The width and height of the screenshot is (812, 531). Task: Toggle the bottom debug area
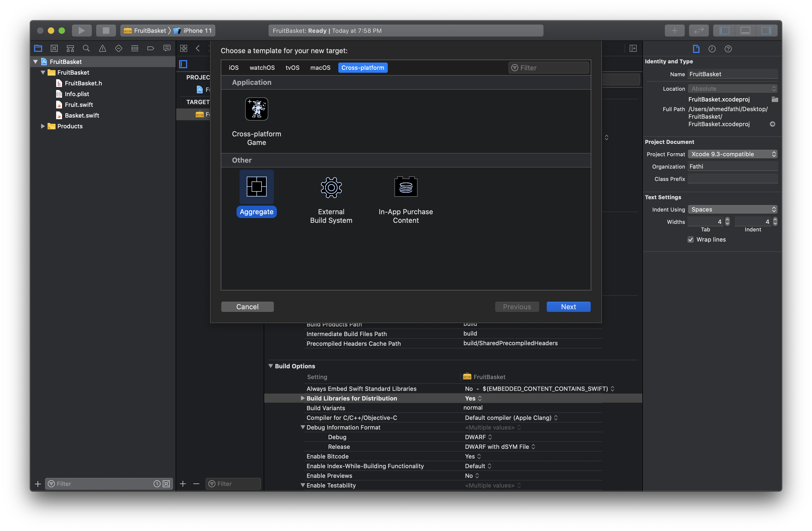click(745, 31)
